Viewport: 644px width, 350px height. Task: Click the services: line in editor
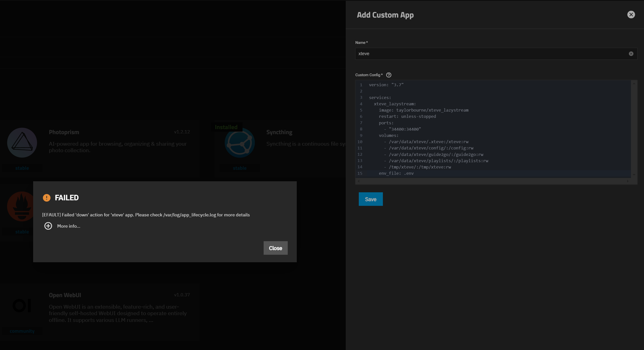click(380, 98)
